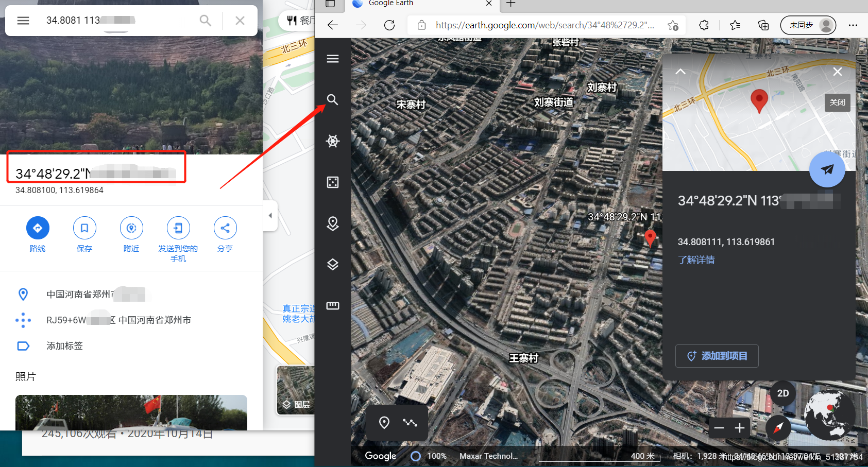The width and height of the screenshot is (868, 467).
Task: Open Voyager ship wheel icon
Action: (333, 141)
